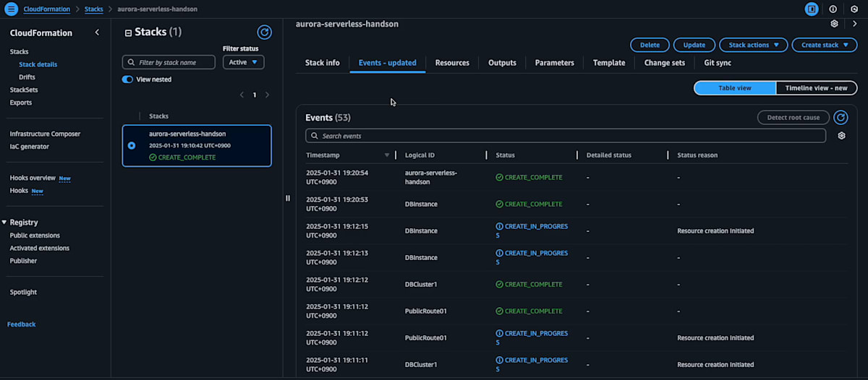
Task: Click the Detect root cause button
Action: [x=793, y=118]
